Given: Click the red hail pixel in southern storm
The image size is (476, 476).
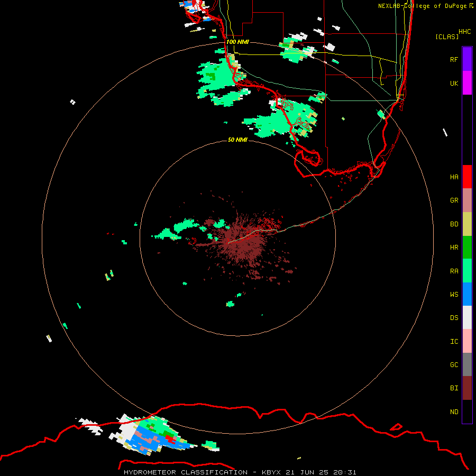Looking at the screenshot, I should pyautogui.click(x=170, y=439).
